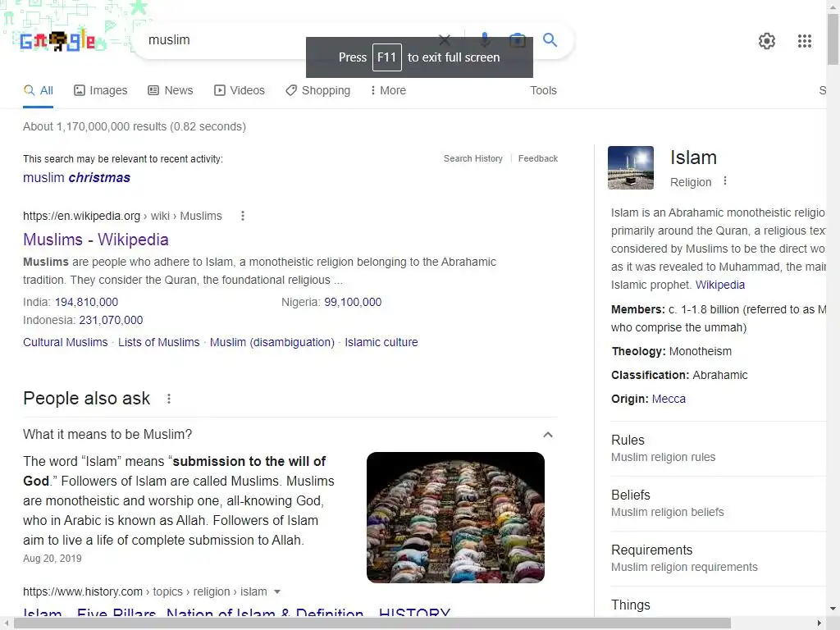
Task: Open the More search categories menu
Action: 388,90
